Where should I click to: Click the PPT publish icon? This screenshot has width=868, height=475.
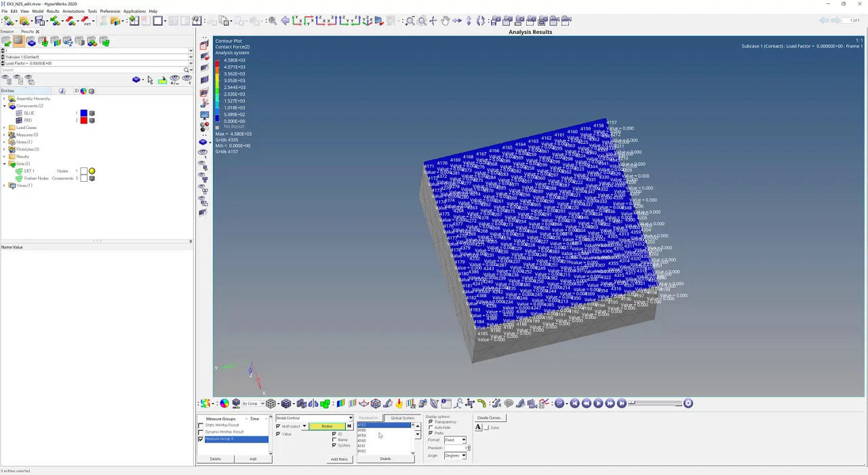(87, 21)
